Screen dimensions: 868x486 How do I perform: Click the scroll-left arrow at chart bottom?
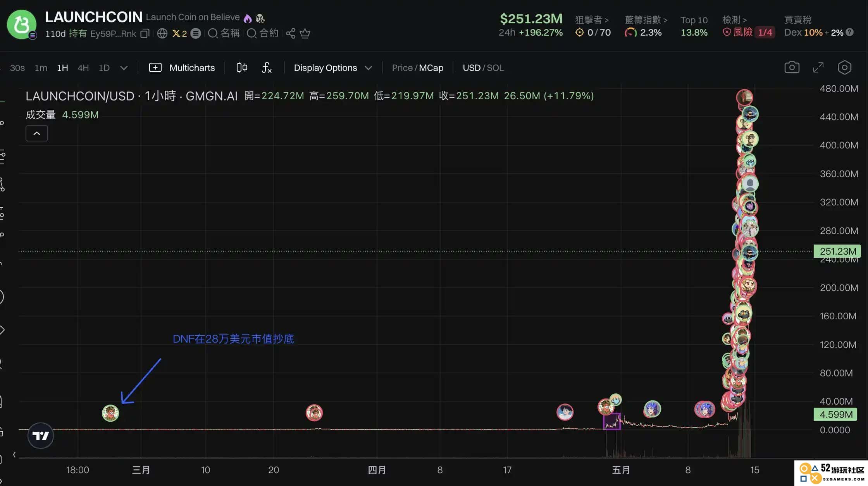tap(14, 455)
